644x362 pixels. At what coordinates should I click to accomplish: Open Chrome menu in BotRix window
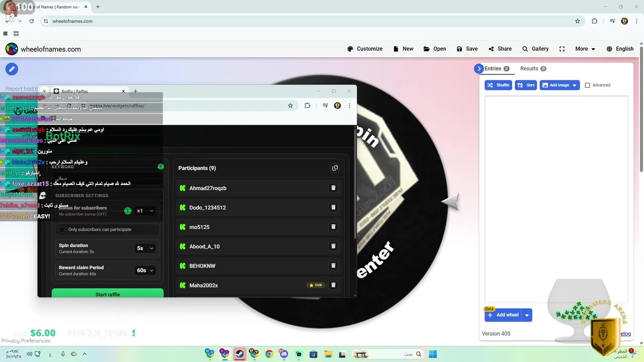point(350,106)
